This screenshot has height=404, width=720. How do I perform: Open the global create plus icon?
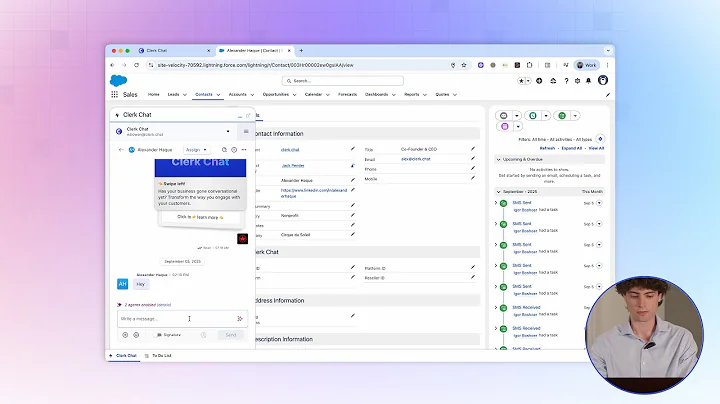pyautogui.click(x=539, y=81)
